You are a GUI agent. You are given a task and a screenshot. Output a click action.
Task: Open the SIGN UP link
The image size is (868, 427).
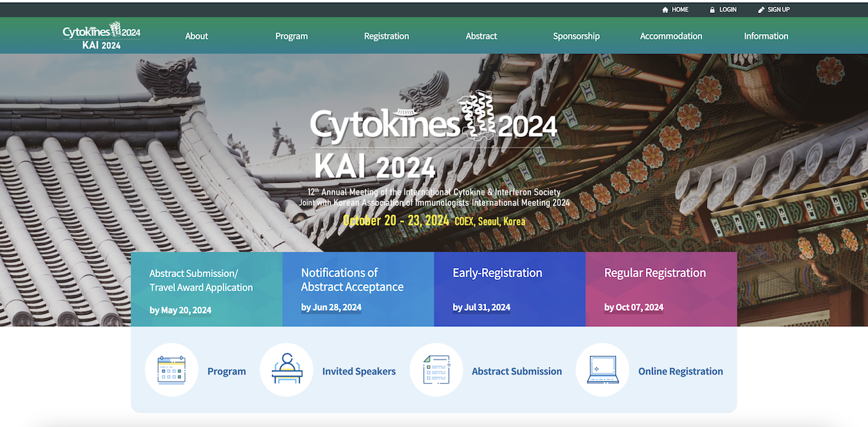[778, 10]
